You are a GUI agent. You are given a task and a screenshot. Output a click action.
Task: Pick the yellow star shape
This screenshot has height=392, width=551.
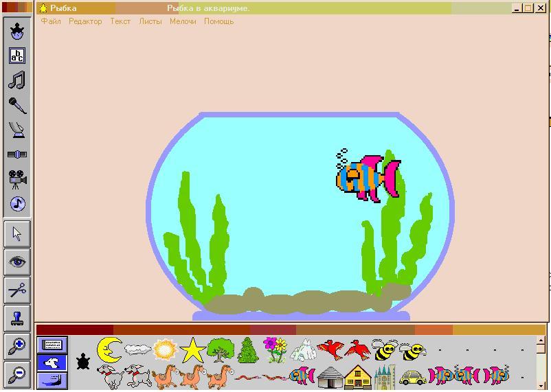[192, 350]
